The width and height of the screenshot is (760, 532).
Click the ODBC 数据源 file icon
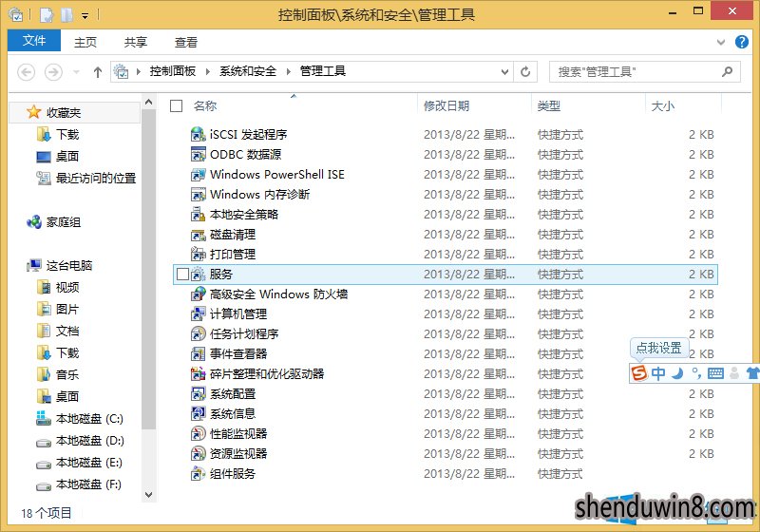click(198, 154)
